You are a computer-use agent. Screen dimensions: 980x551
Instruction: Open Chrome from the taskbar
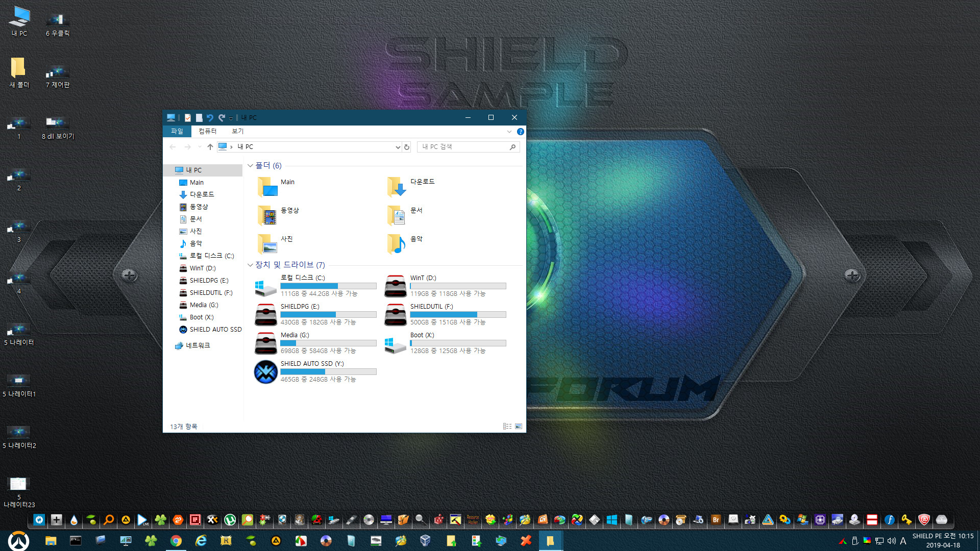176,541
